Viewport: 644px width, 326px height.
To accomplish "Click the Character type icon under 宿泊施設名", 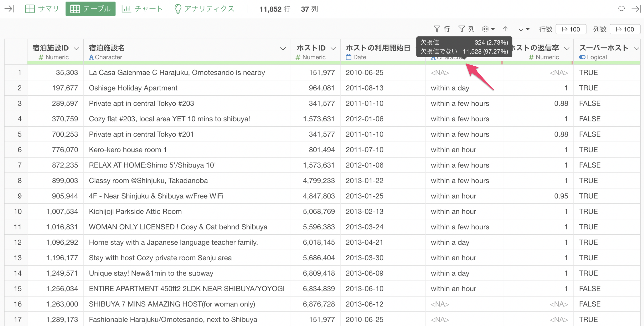I will (91, 57).
